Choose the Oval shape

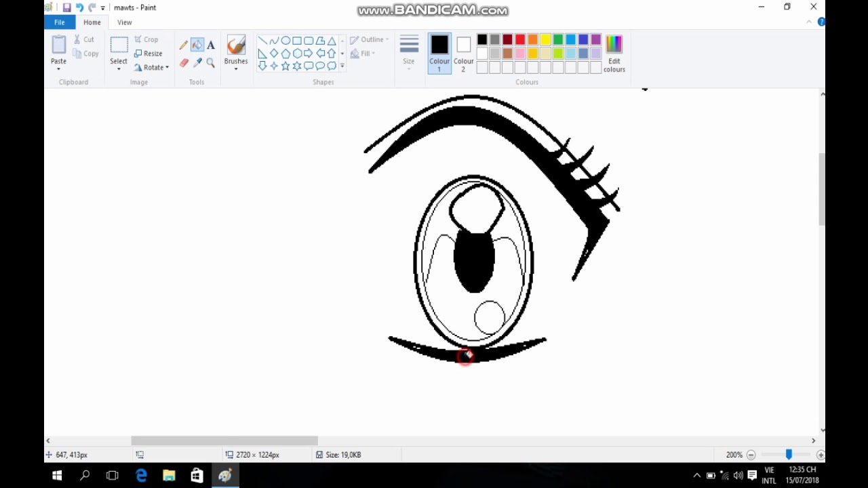point(285,41)
